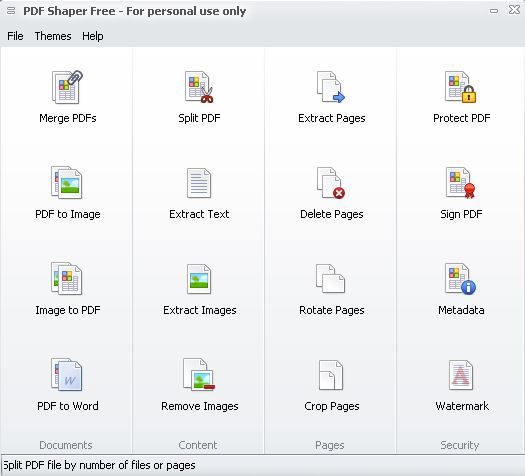The width and height of the screenshot is (525, 476).
Task: Click the Content column heading
Action: [x=198, y=445]
